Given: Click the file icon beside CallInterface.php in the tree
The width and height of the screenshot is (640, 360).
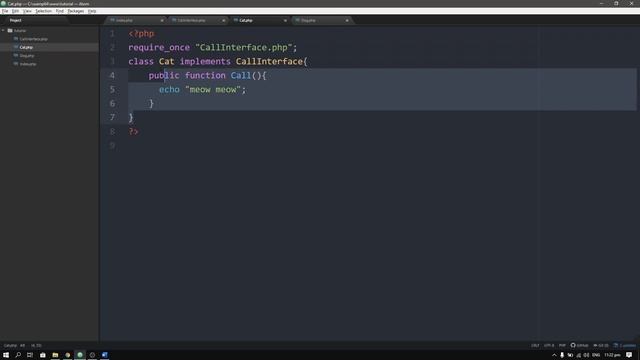Looking at the screenshot, I should click(x=16, y=39).
